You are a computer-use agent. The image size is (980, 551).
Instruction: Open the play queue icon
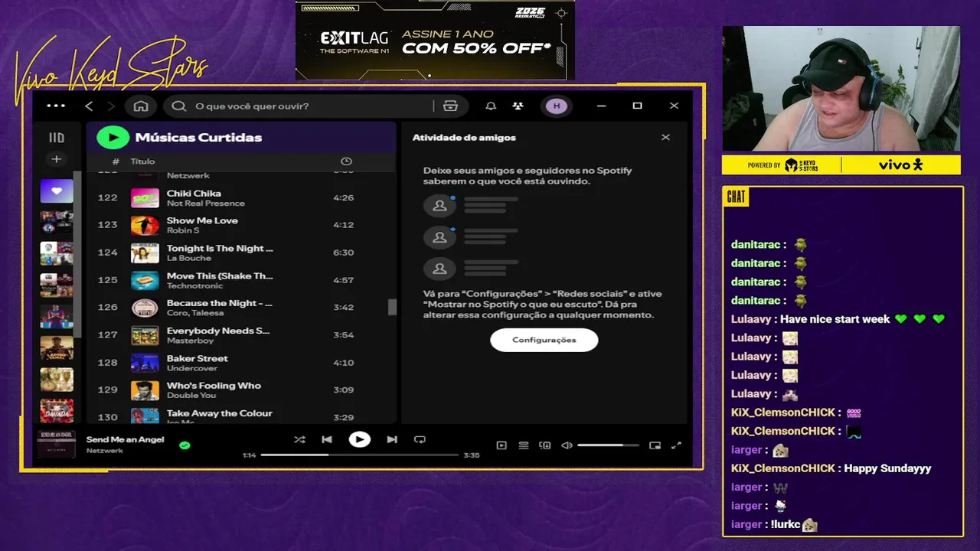click(x=524, y=445)
